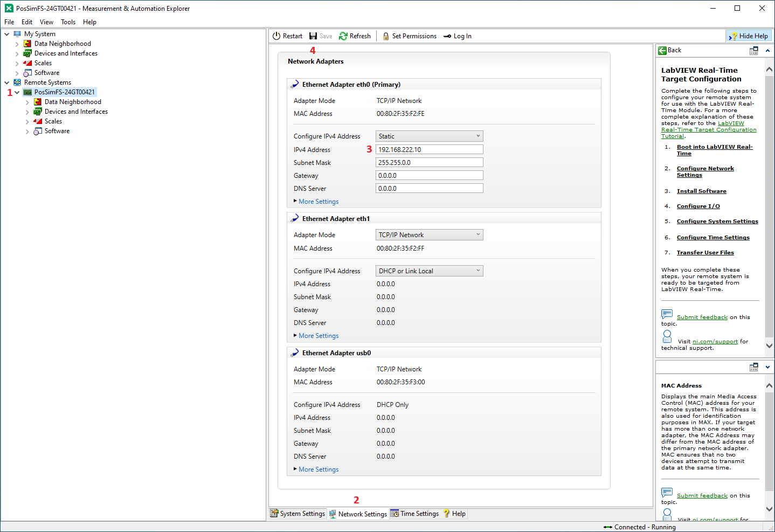
Task: Open ni.com/support link in upper help
Action: pyautogui.click(x=715, y=342)
